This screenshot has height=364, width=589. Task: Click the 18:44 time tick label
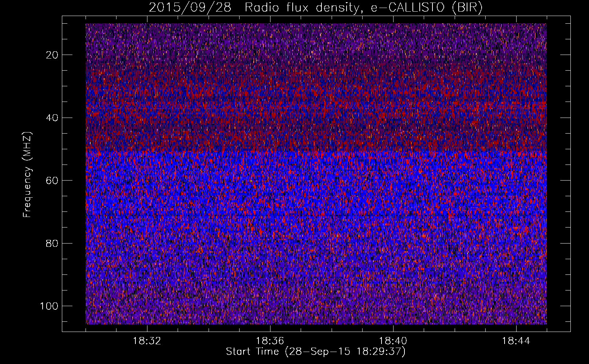click(x=516, y=341)
